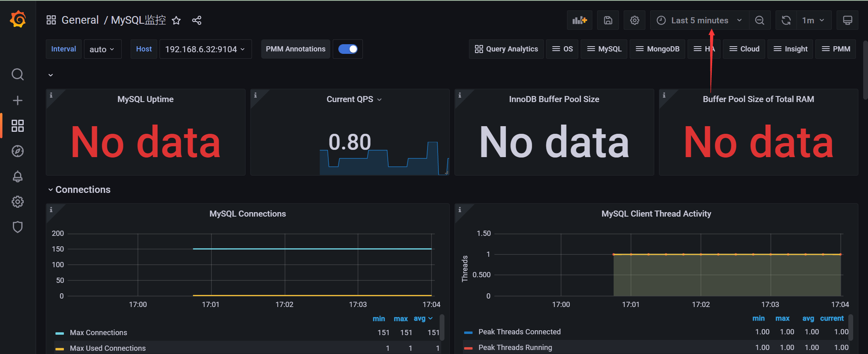
Task: Open the PMM dashboards menu
Action: click(x=836, y=49)
